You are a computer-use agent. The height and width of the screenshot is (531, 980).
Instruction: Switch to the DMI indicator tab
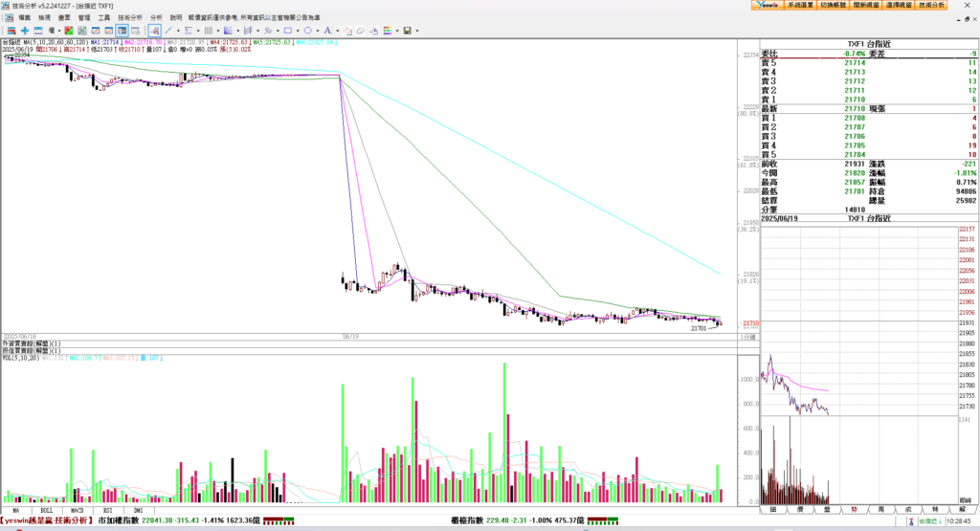tap(138, 510)
